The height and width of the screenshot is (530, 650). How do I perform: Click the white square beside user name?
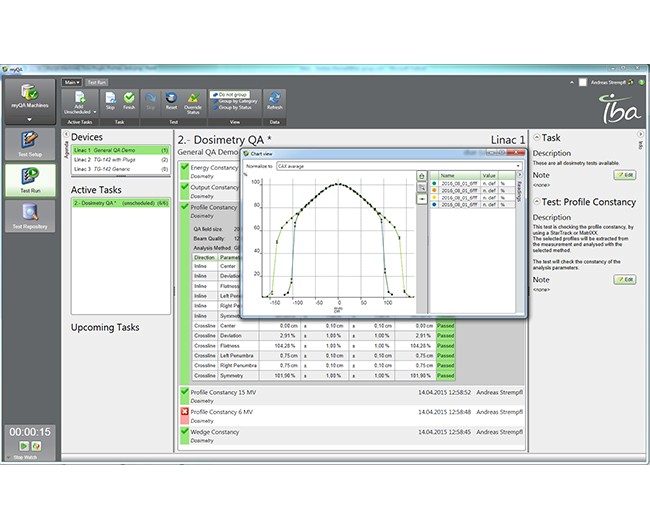(x=583, y=82)
